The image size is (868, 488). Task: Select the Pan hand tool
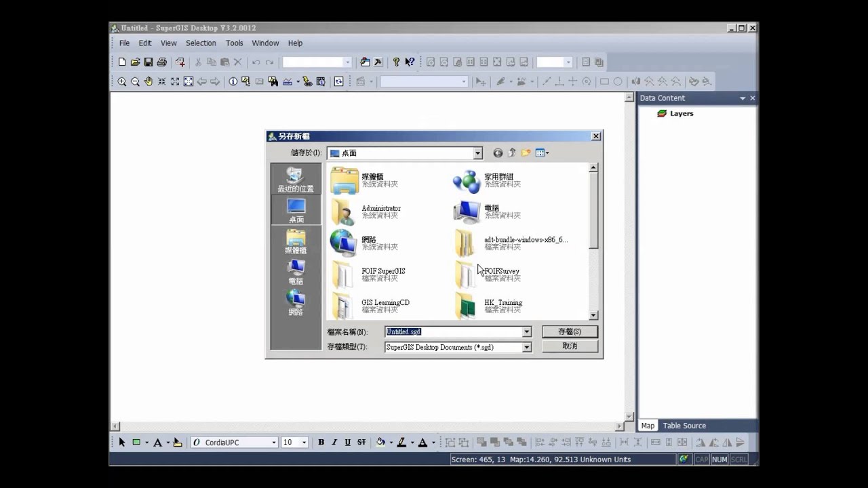click(x=148, y=81)
